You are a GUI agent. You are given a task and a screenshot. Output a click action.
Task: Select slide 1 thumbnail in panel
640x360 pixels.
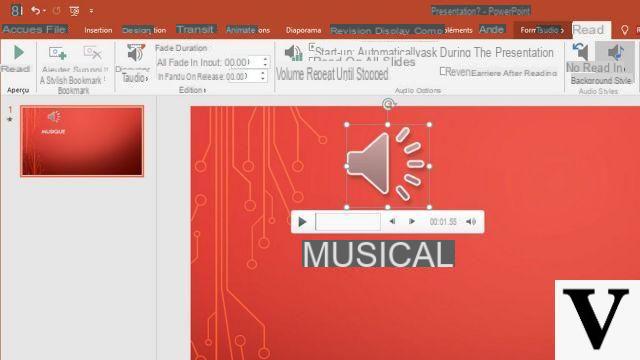point(82,141)
